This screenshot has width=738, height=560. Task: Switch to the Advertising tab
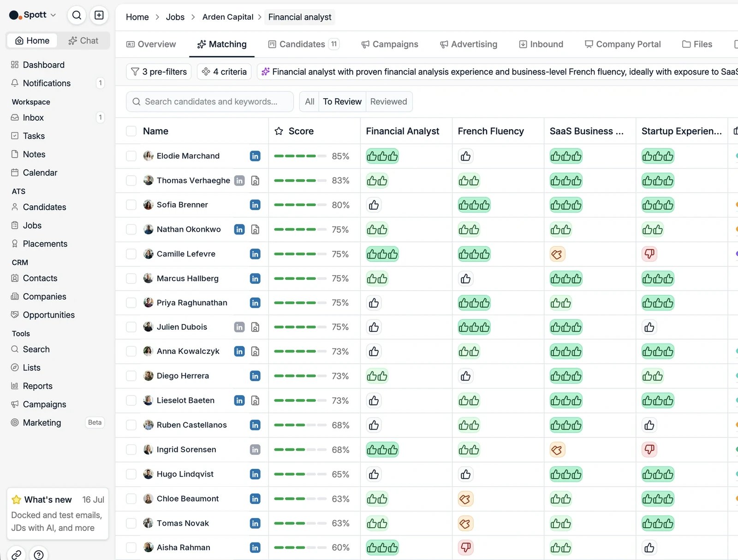tap(469, 44)
